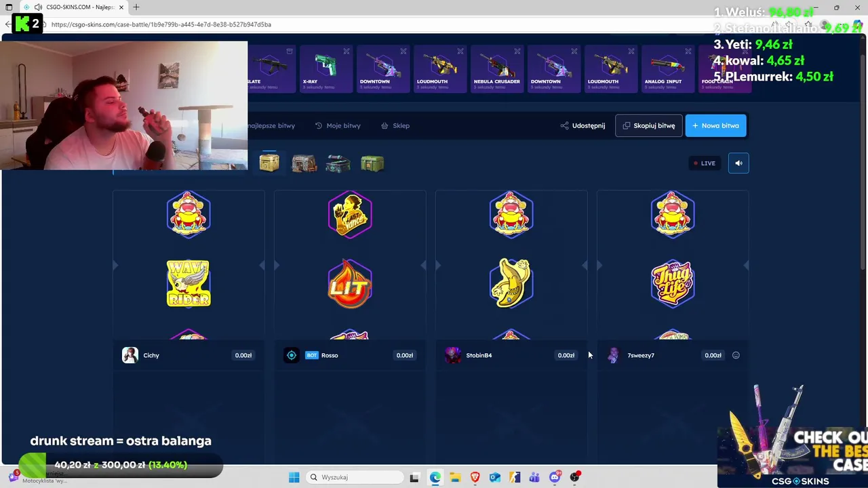Click the player name Cichy
This screenshot has width=868, height=488.
151,355
